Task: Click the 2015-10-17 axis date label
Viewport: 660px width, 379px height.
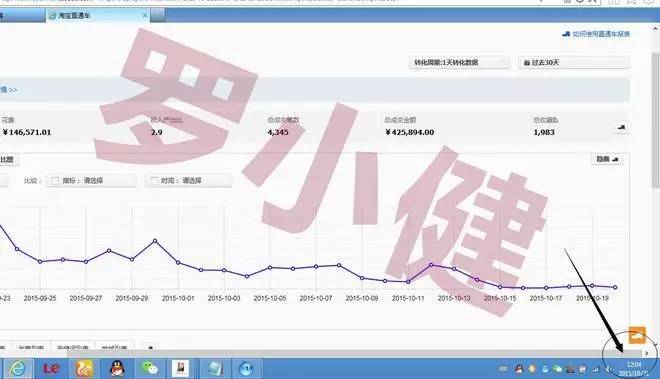Action: (x=546, y=298)
